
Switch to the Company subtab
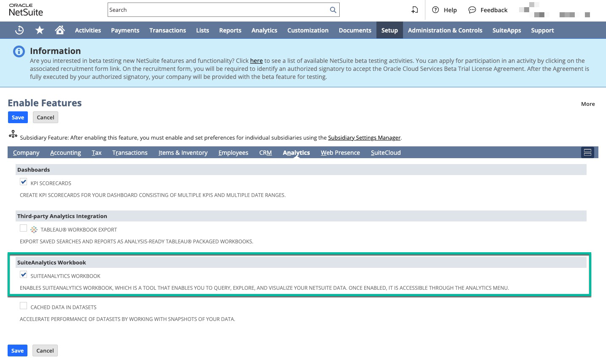[26, 153]
